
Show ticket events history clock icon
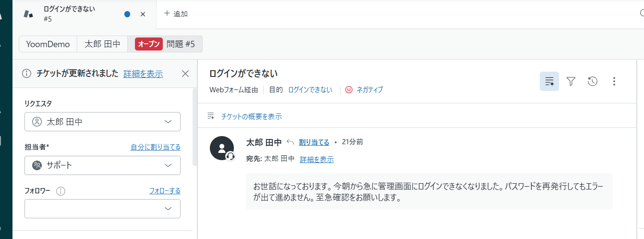(x=593, y=81)
